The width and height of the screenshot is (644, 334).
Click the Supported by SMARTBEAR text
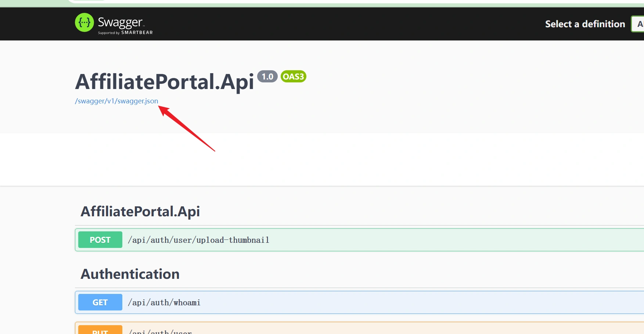point(125,33)
